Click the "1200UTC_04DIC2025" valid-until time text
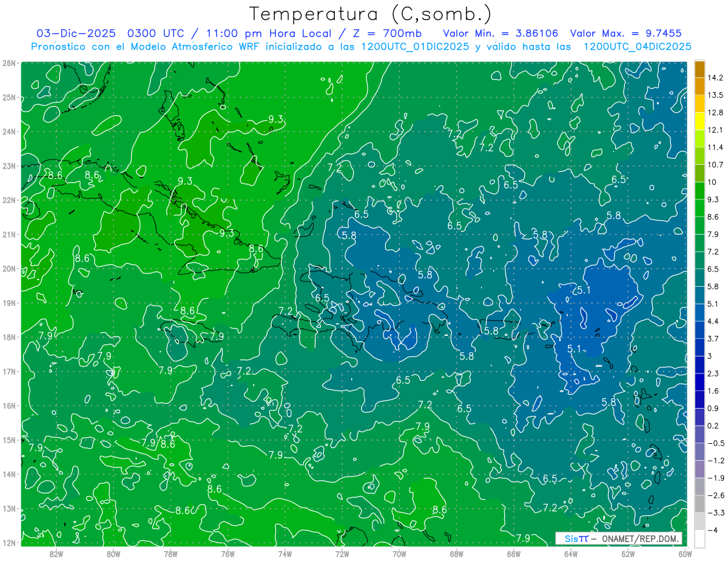The width and height of the screenshot is (728, 562). pyautogui.click(x=637, y=47)
